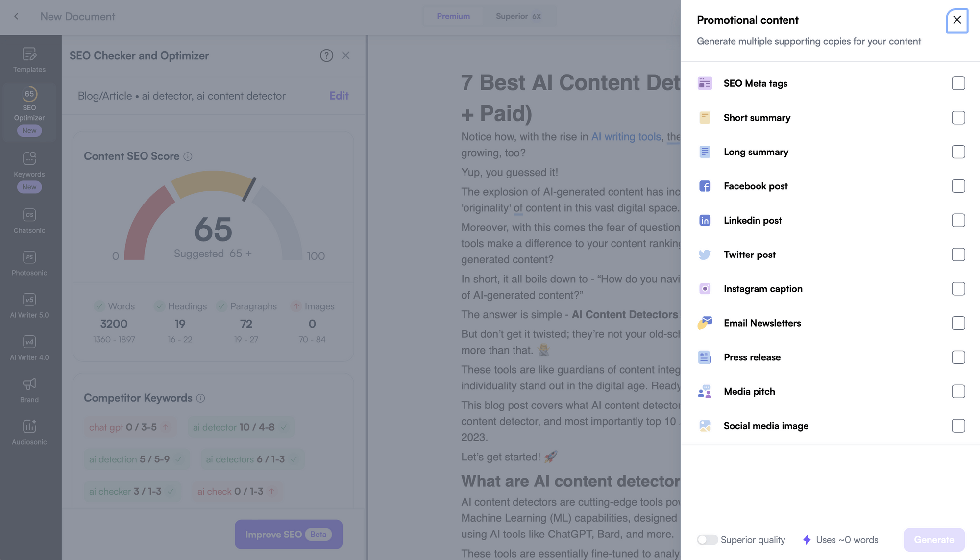980x560 pixels.
Task: Select the ai detection keyword chip
Action: point(136,459)
